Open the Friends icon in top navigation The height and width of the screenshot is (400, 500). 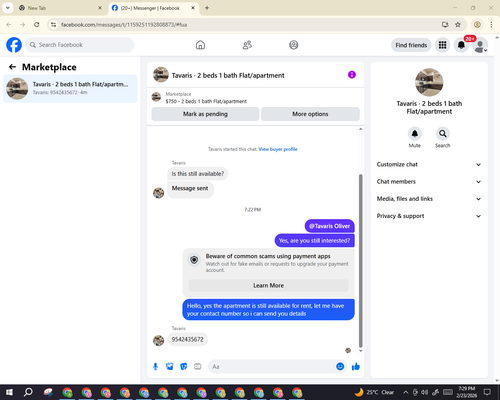pyautogui.click(x=247, y=45)
